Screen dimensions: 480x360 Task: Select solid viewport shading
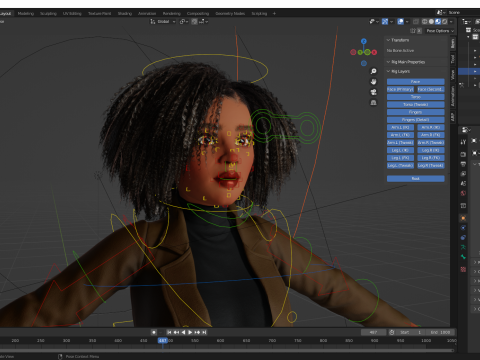431,21
